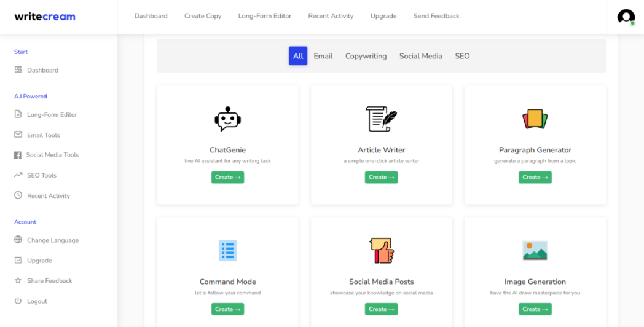Open the Share Feedback sidebar link
Image resolution: width=644 pixels, height=327 pixels.
tap(50, 280)
